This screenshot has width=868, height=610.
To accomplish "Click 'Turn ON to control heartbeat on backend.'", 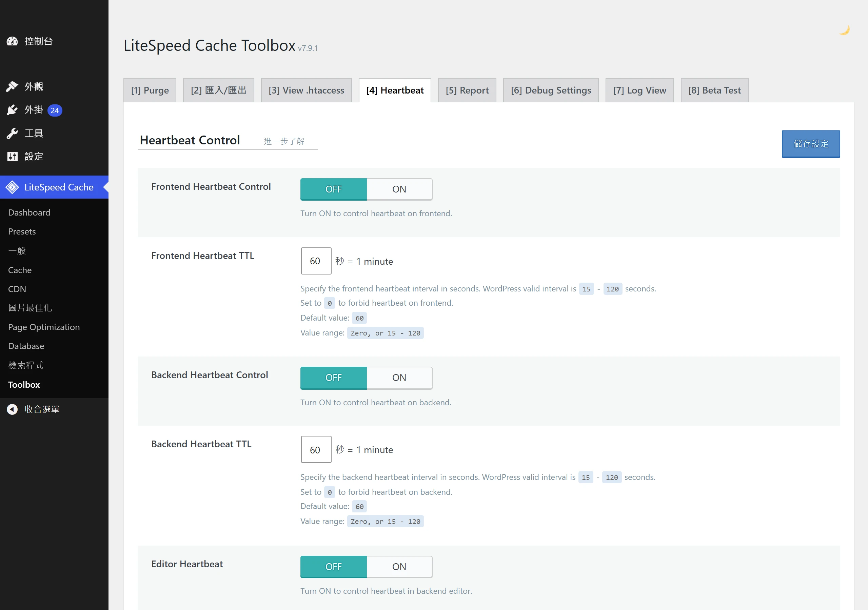I will pyautogui.click(x=376, y=403).
